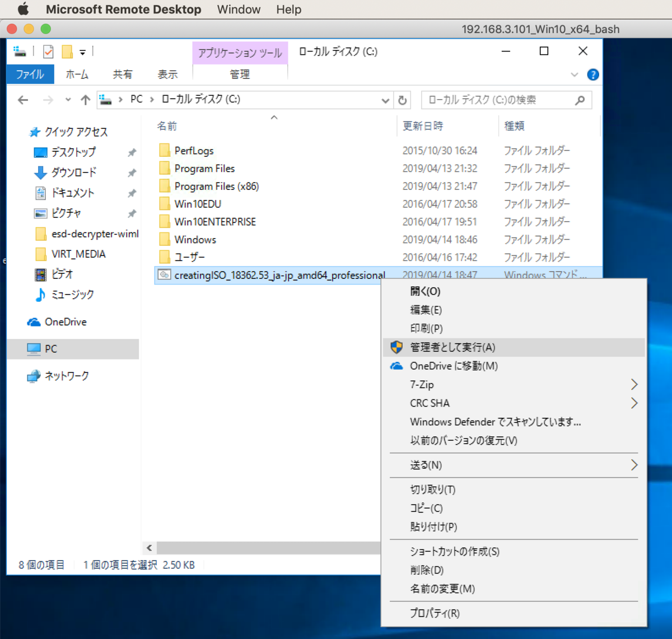672x639 pixels.
Task: Select VIRT_MEDIA folder in sidebar
Action: [x=78, y=254]
